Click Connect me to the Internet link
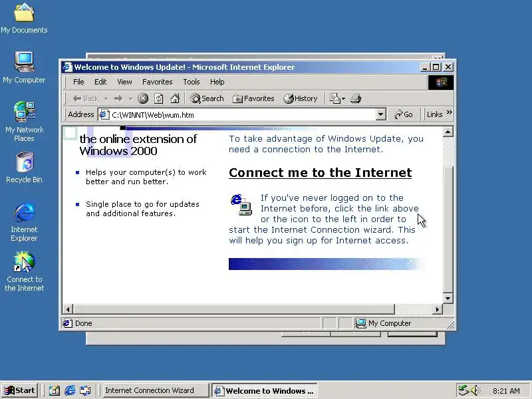 pos(320,173)
